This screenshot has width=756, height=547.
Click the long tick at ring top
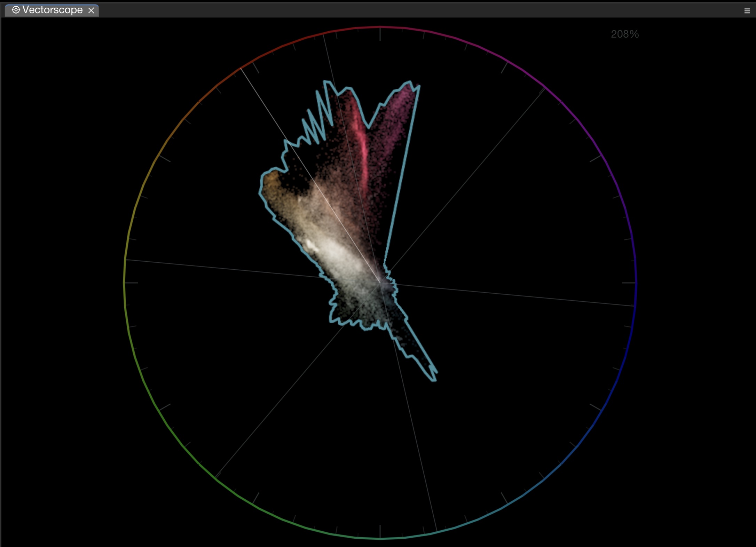[x=380, y=34]
